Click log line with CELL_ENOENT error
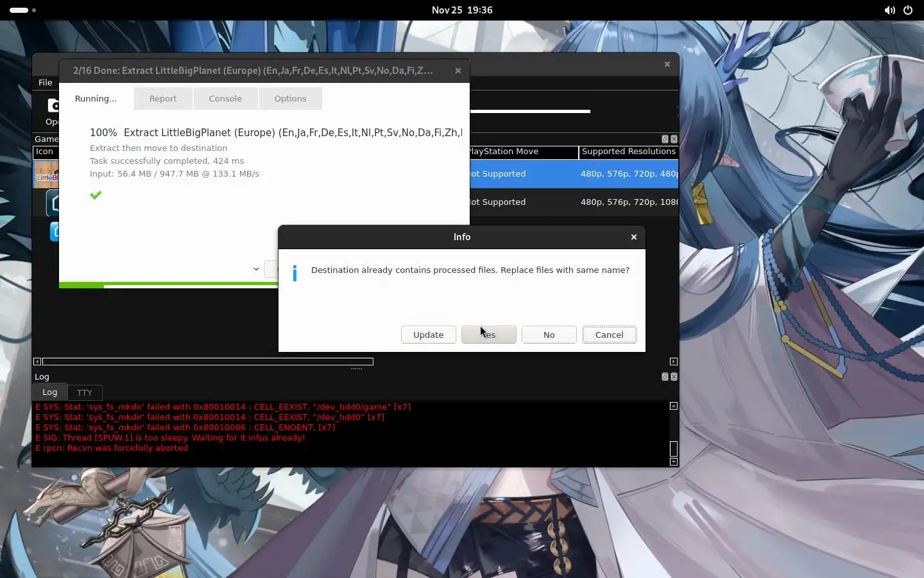 pos(185,428)
